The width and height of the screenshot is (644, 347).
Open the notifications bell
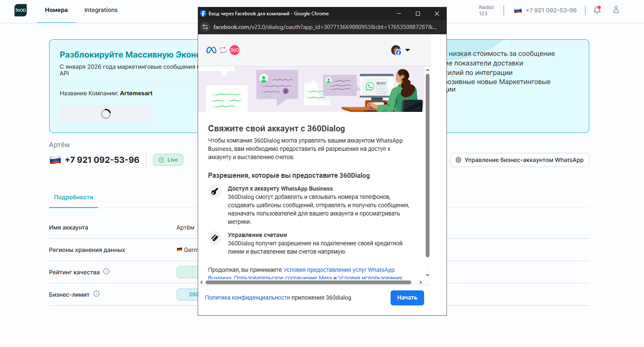(x=597, y=10)
